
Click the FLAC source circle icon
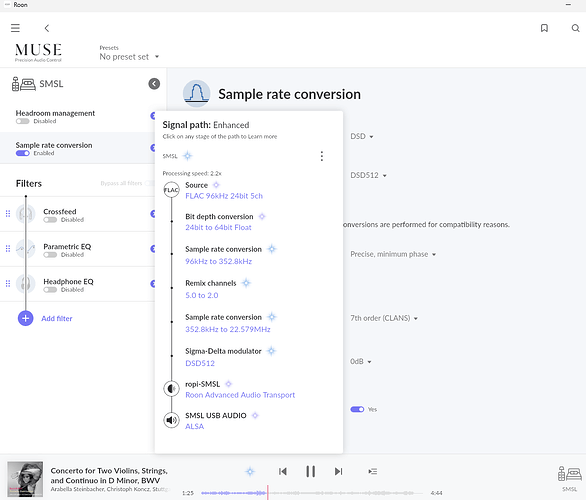[171, 190]
